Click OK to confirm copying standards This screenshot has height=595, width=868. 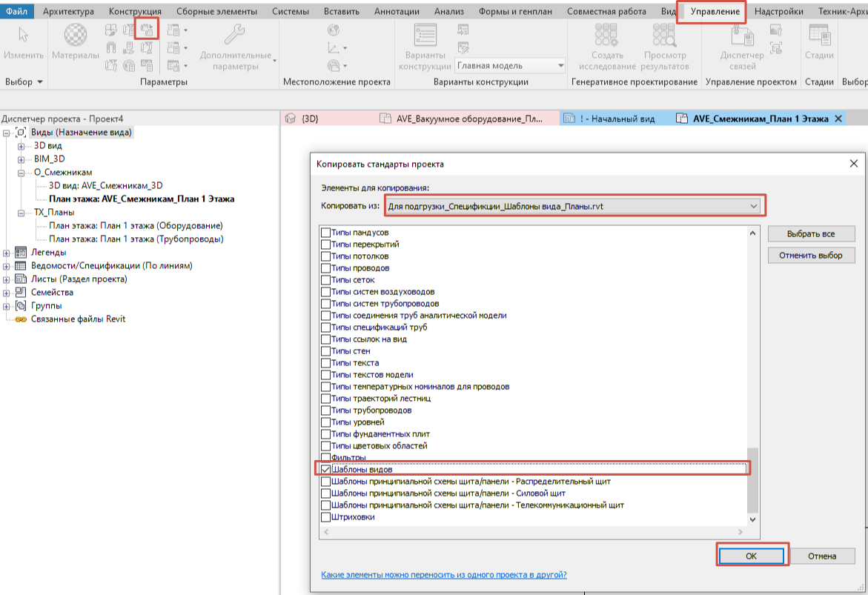tap(751, 556)
